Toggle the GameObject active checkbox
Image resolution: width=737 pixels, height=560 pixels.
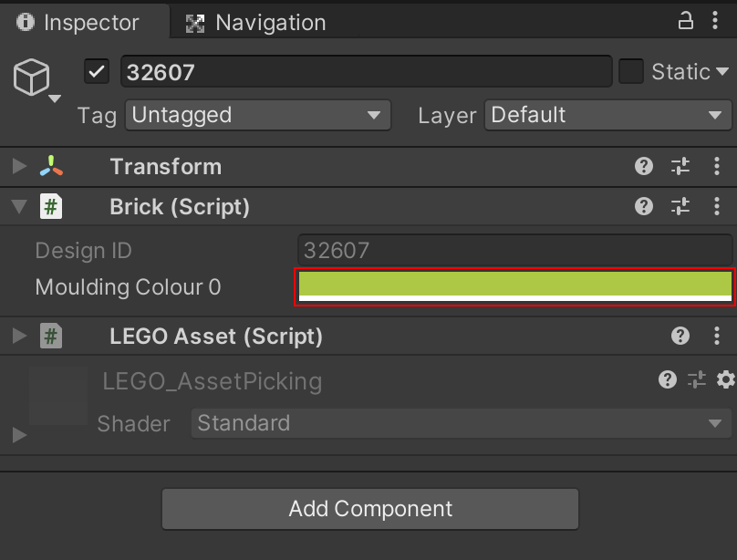pos(97,71)
